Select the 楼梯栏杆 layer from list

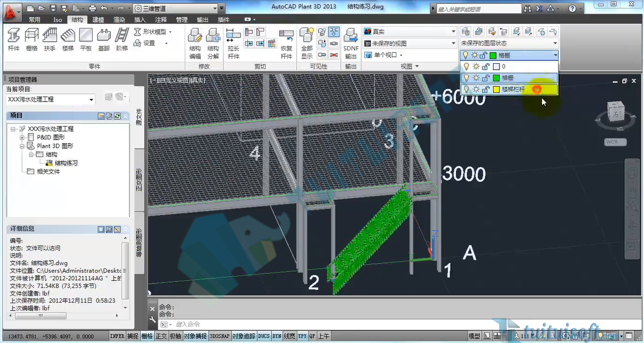click(x=509, y=89)
